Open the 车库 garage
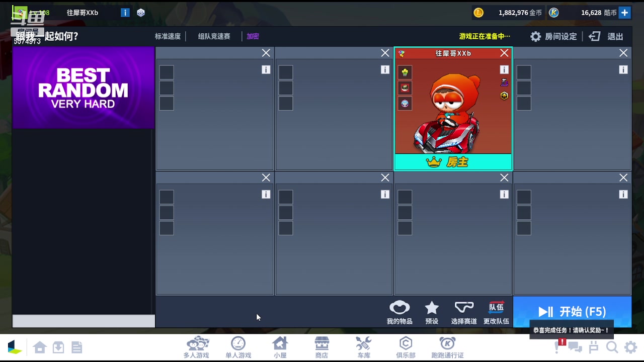Screen dimensions: 644x362 point(364,347)
